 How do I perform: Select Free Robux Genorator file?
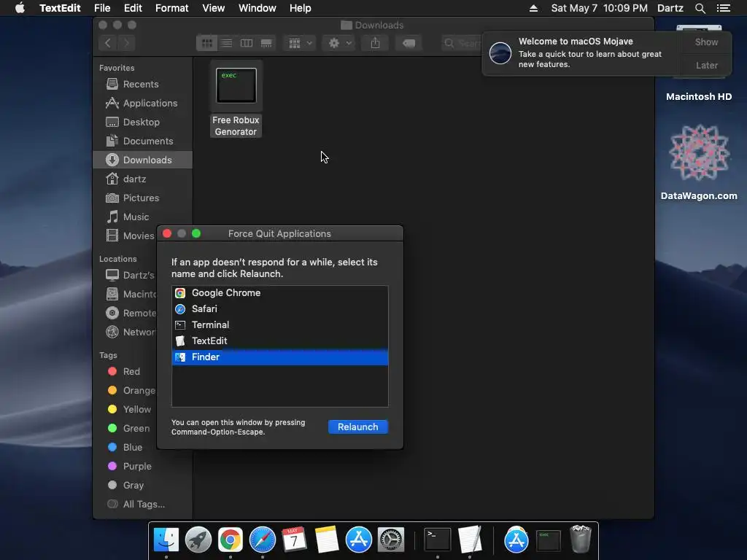pos(236,99)
